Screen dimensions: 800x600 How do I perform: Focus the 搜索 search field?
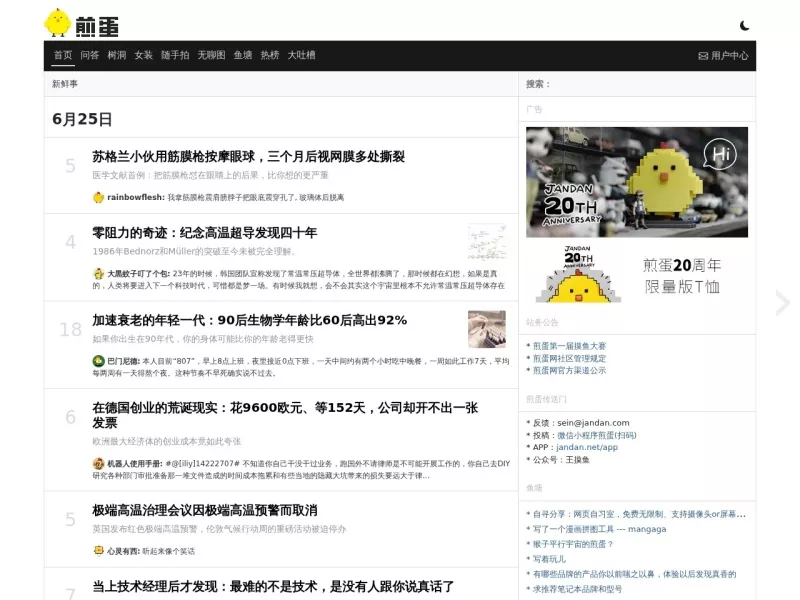point(637,84)
